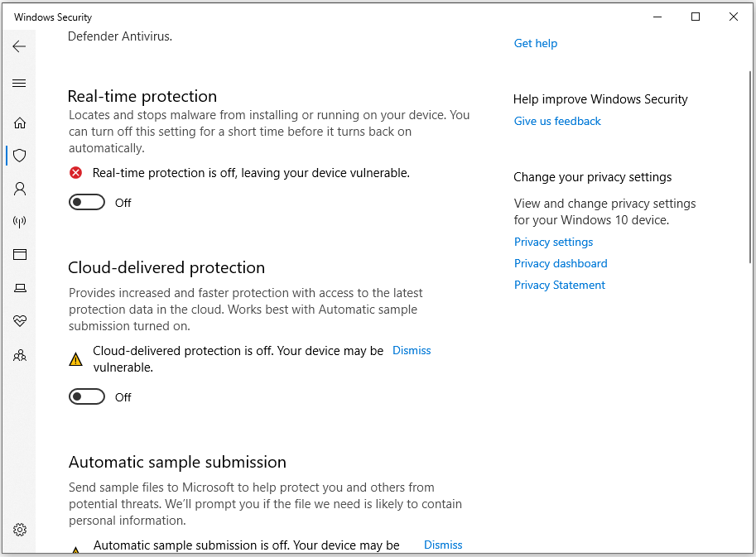The image size is (756, 557).
Task: Open Privacy settings link
Action: [x=553, y=242]
